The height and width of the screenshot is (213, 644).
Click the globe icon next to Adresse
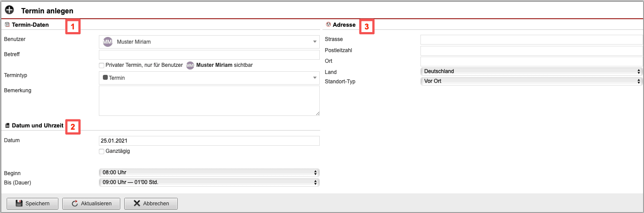[328, 25]
